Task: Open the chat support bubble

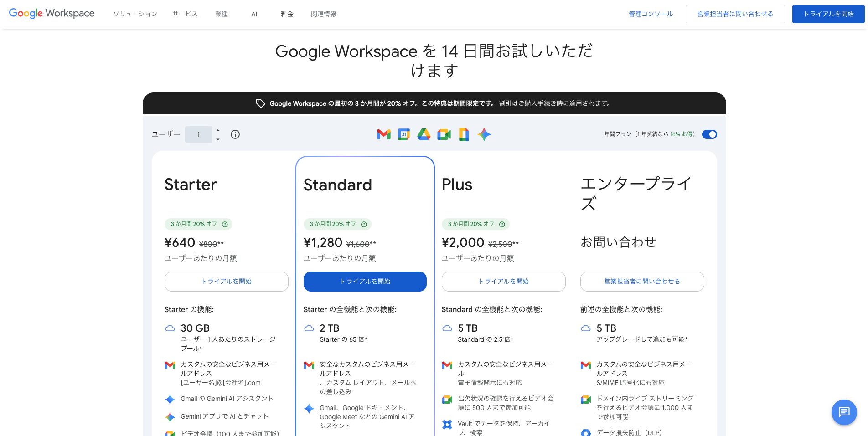Action: 844,412
